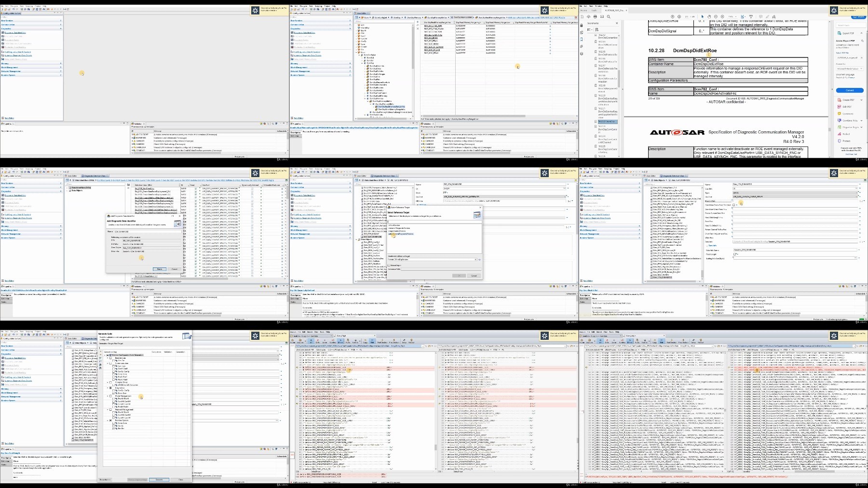868x488 pixels.
Task: Click the PDF document's vertical scrollbar thumb
Action: (829, 129)
